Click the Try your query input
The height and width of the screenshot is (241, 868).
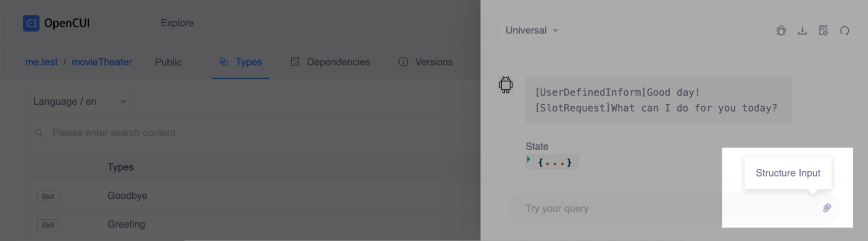620,208
